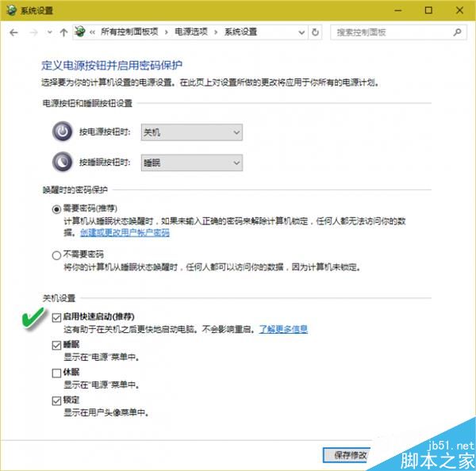This screenshot has height=471, width=476.
Task: Focus the 搜索控制面板 search field
Action: [398, 33]
